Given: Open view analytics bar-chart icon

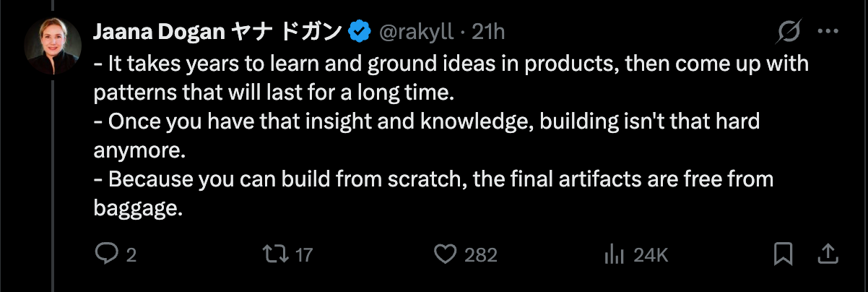Looking at the screenshot, I should (613, 254).
